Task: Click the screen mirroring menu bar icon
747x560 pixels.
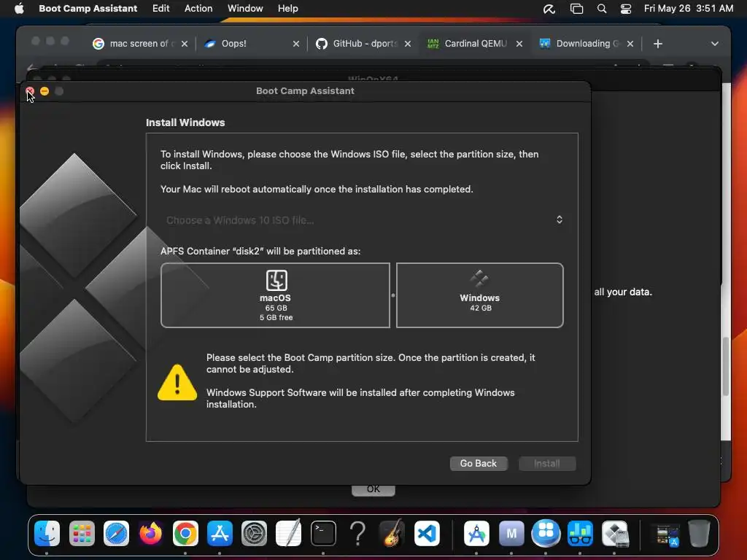Action: (x=576, y=9)
